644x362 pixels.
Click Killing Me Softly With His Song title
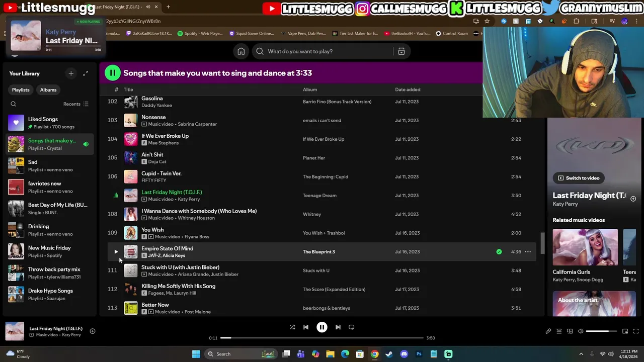(x=178, y=286)
